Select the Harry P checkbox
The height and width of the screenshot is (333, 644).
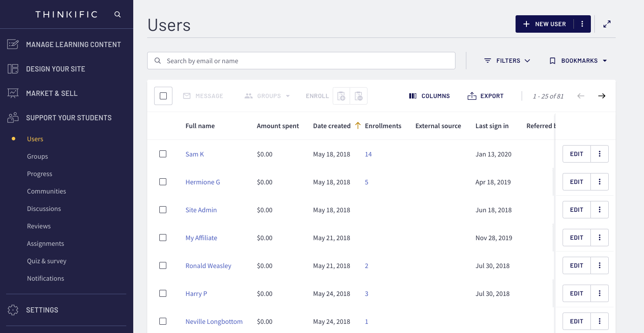click(163, 293)
